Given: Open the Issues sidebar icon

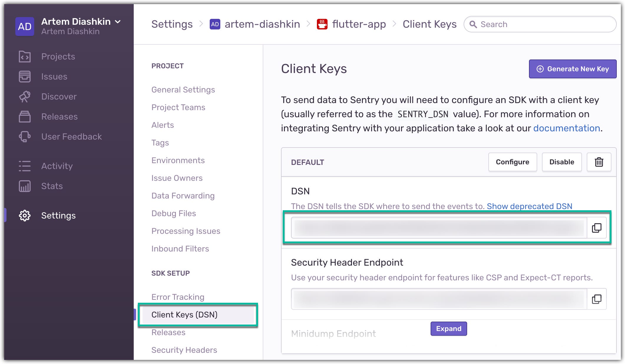Looking at the screenshot, I should pyautogui.click(x=25, y=77).
